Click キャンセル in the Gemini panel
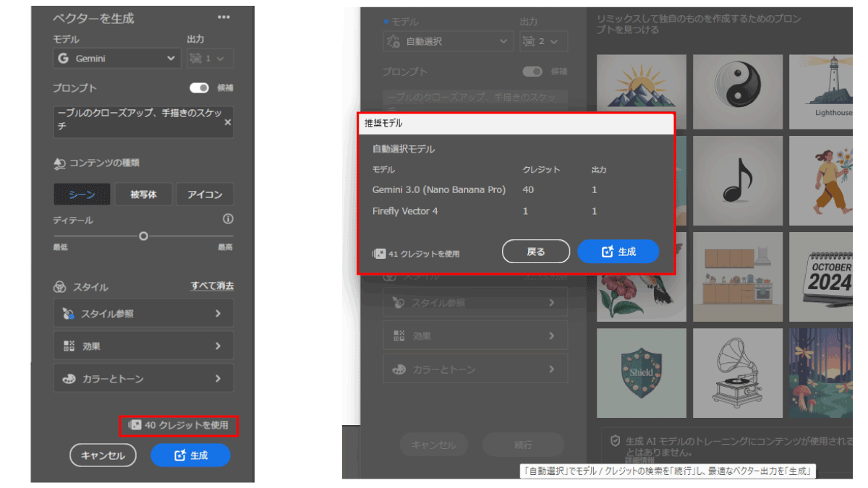The width and height of the screenshot is (868, 488). pos(103,455)
